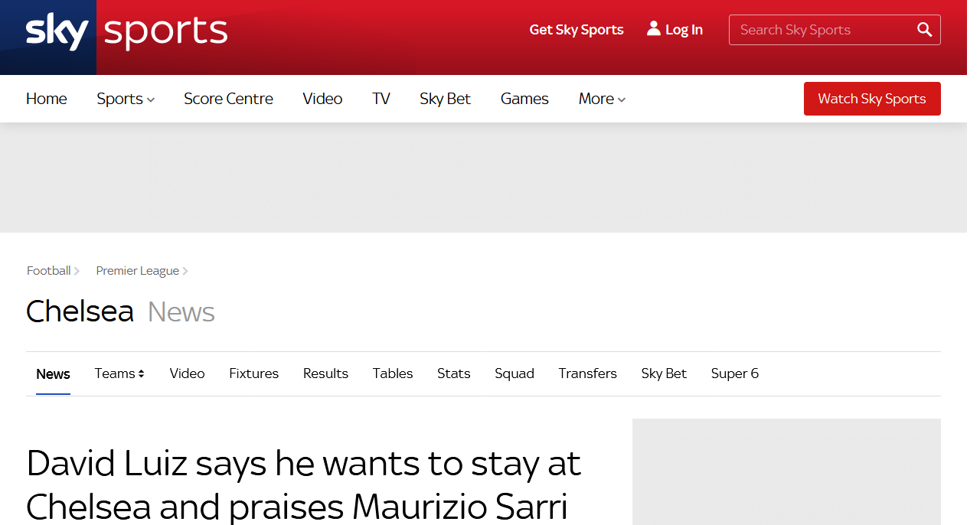Viewport: 980px width, 525px height.
Task: Open the Results tab
Action: 325,373
